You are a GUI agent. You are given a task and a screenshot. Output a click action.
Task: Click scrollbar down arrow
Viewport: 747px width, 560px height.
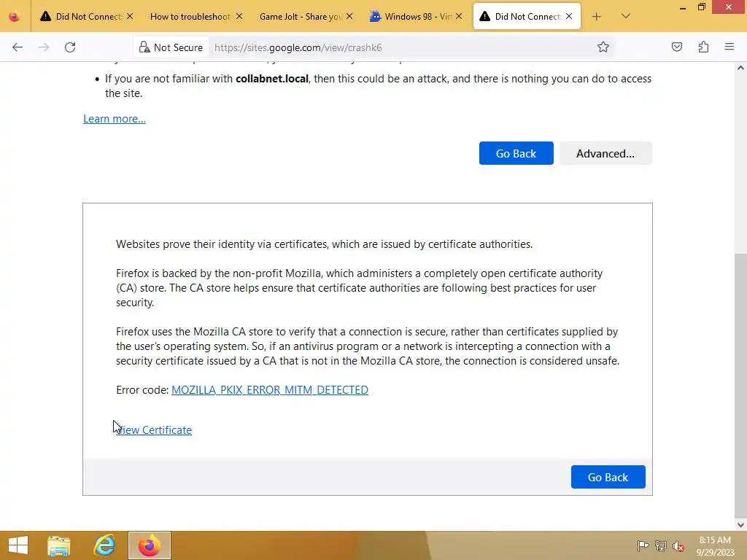[740, 525]
